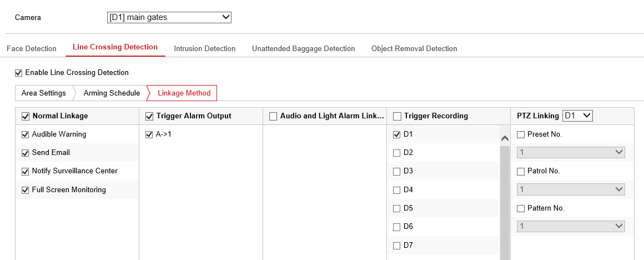Switch to Face Detection tab

pos(32,48)
